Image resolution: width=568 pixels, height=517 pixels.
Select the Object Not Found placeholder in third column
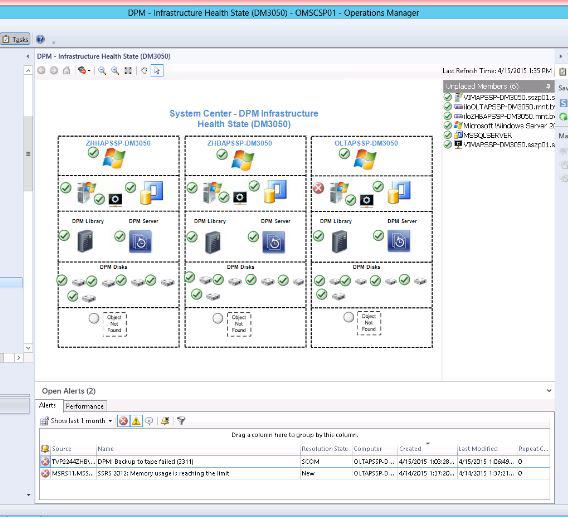pyautogui.click(x=369, y=323)
